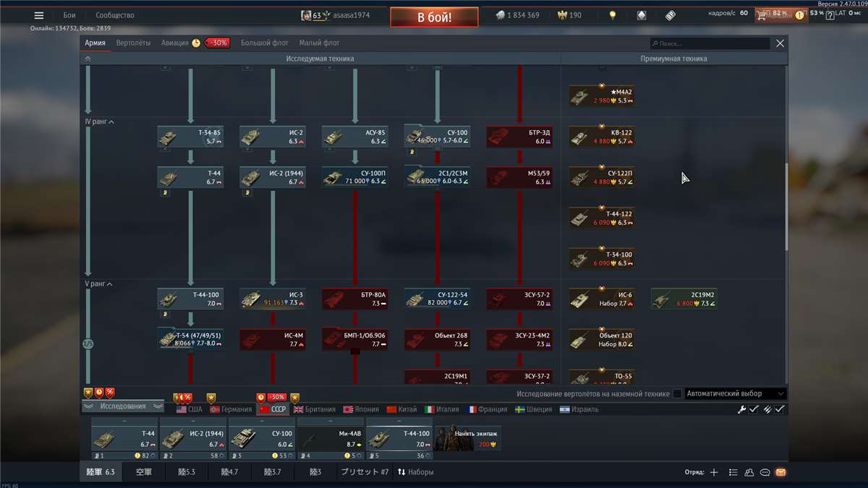
Task: Select Т-44-100 crew slot
Action: (x=399, y=439)
